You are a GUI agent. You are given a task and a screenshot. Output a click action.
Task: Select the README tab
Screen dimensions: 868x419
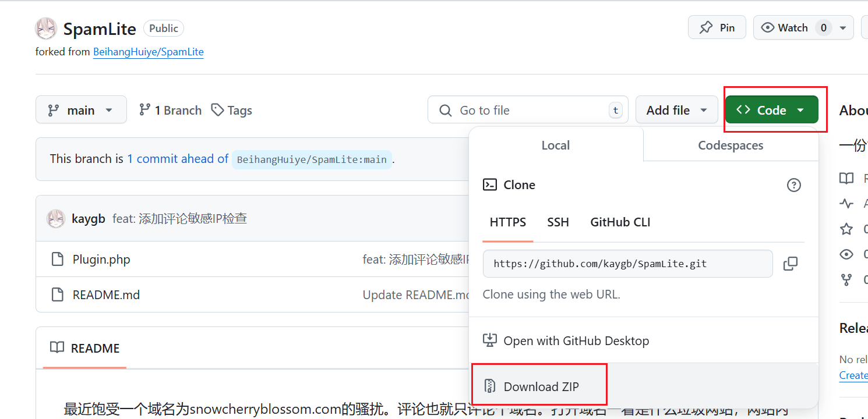(84, 348)
